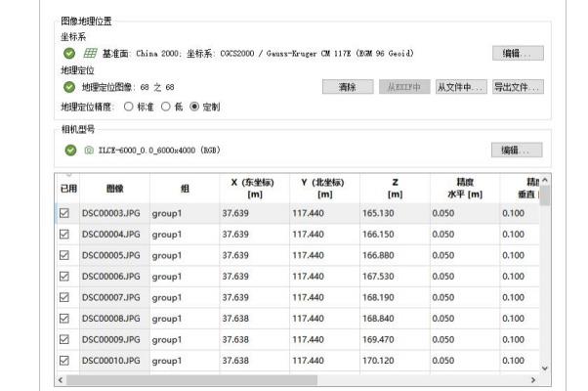Screen dimensions: 588x391
Task: Uncheck the DSC00003.JPG enabled checkbox
Action: pos(63,211)
